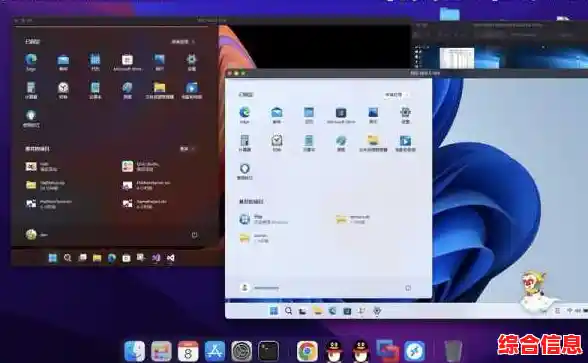Expand More in dark Start recommended section
Viewport: 588px width, 363px height.
tap(187, 149)
